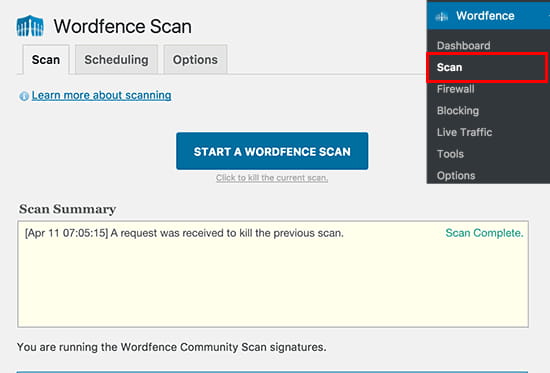Click the kill current scan link
The width and height of the screenshot is (550, 373).
(x=272, y=178)
